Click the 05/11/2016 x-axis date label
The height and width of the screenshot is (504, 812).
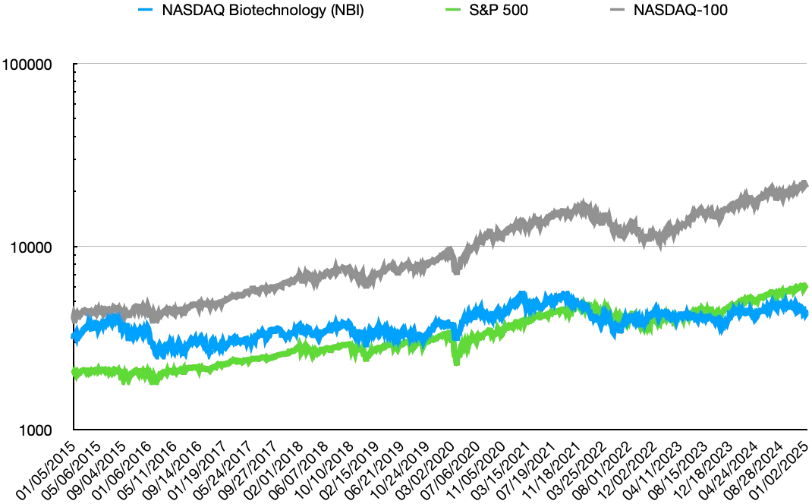click(148, 471)
